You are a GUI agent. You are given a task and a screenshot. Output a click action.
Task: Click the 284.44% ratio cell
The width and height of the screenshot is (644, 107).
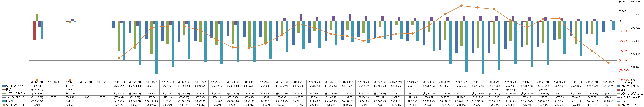point(462,105)
